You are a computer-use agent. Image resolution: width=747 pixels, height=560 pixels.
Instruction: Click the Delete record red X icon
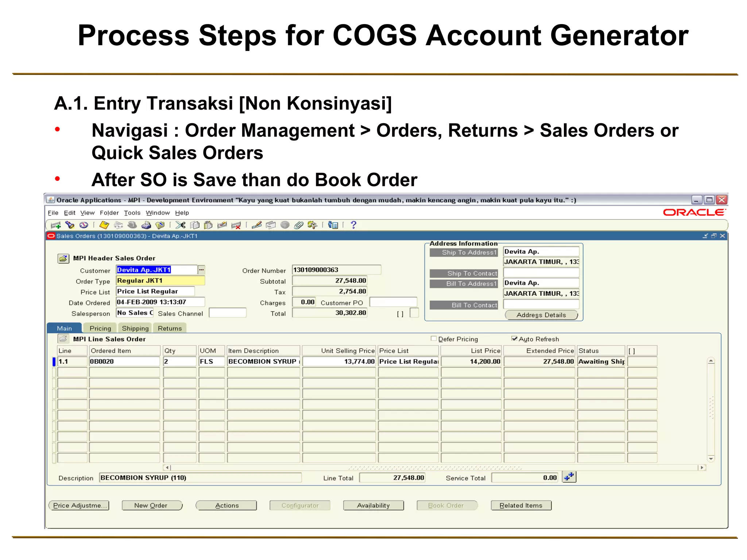point(236,225)
